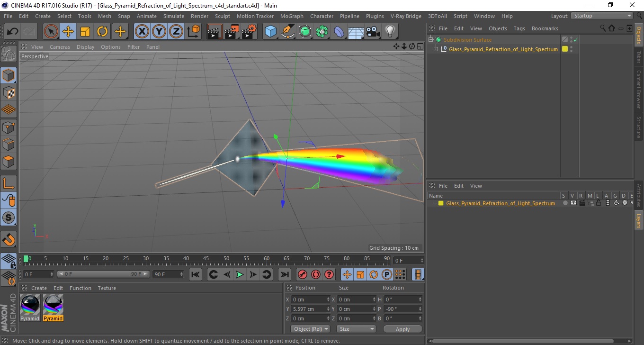Toggle Subdivision Surface enable checkmark

pyautogui.click(x=575, y=40)
